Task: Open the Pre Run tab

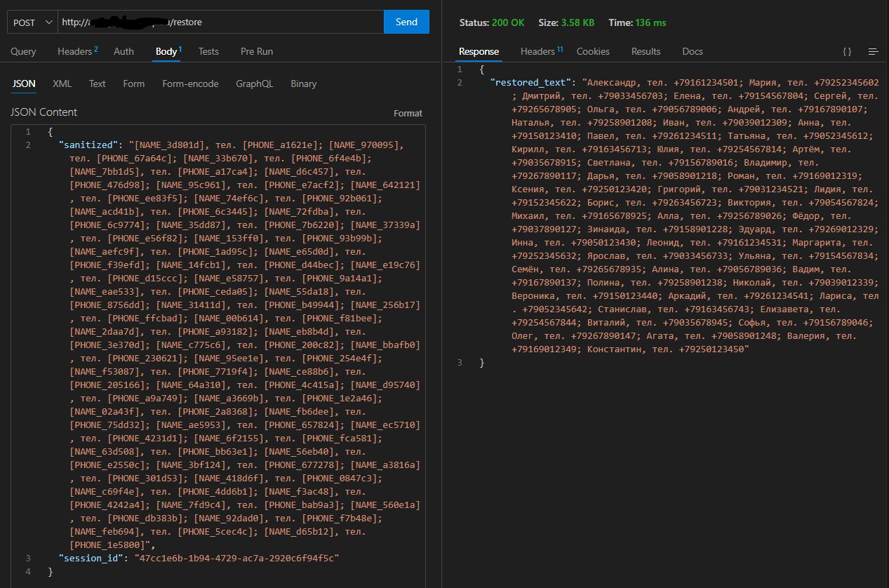Action: [257, 52]
